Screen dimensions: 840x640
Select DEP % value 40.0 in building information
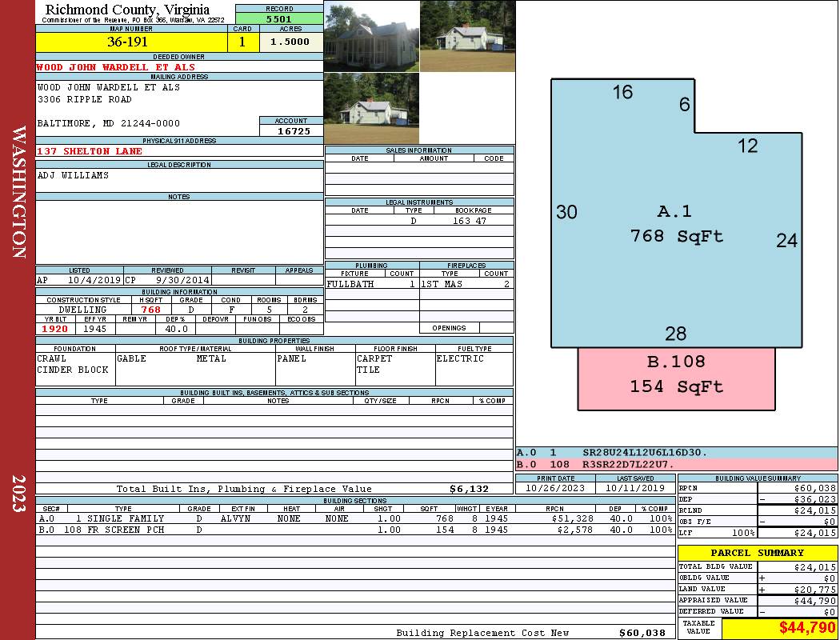click(176, 329)
